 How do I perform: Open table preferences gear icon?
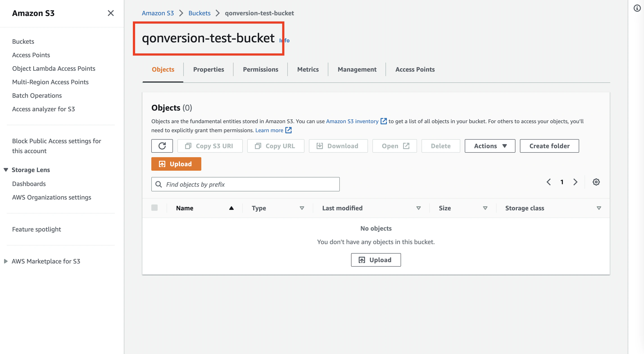click(596, 182)
